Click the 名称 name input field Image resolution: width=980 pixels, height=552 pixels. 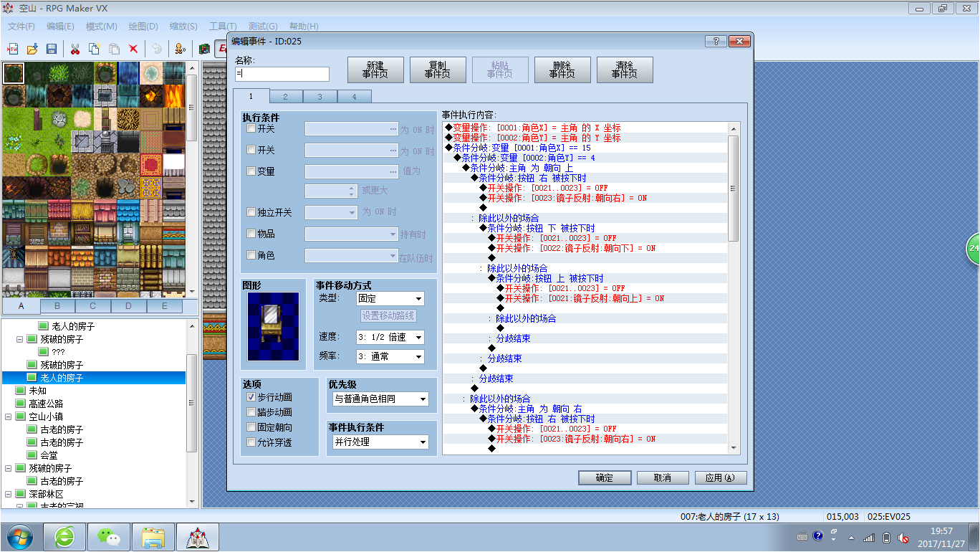(x=282, y=74)
